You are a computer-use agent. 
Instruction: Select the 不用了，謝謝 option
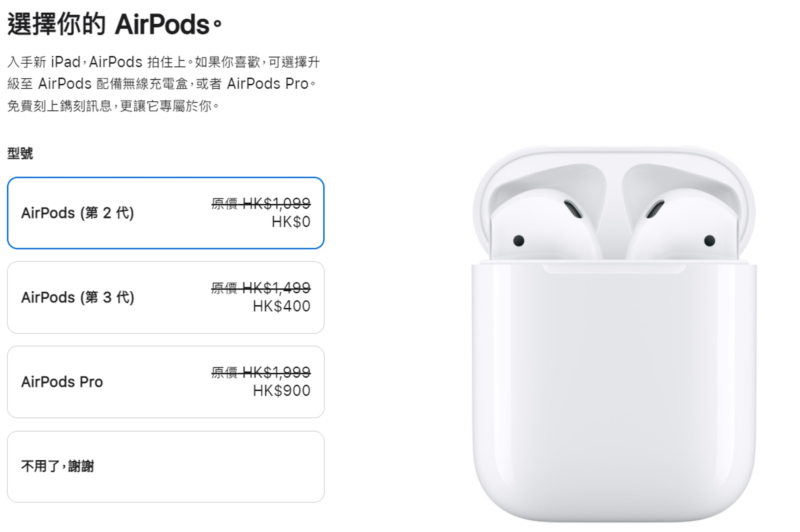click(165, 467)
